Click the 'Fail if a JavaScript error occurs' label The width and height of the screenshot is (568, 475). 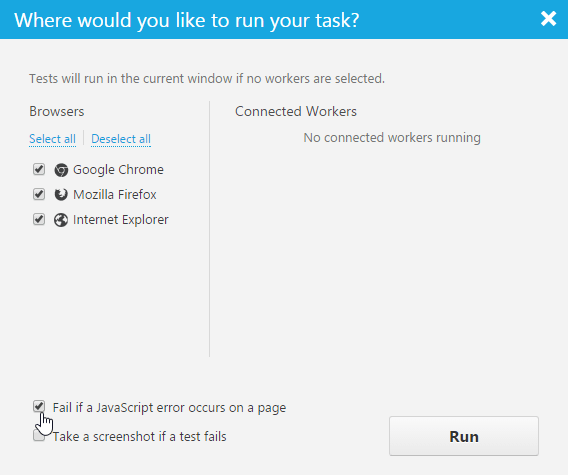[x=170, y=408]
